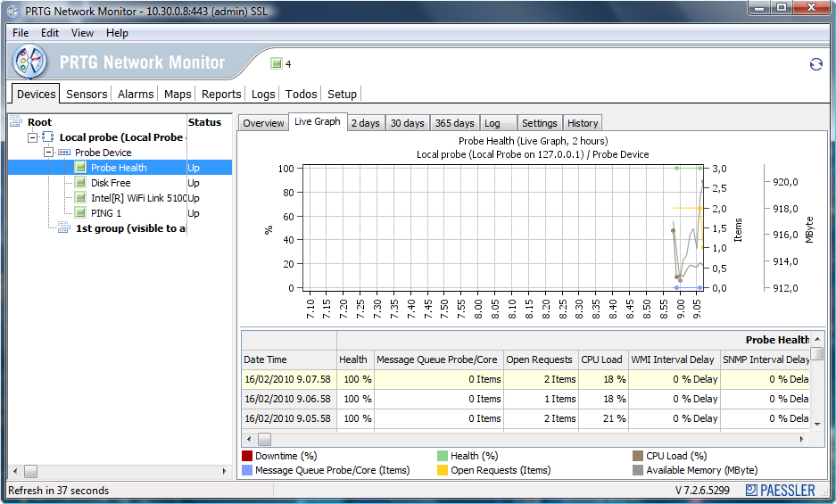This screenshot has width=836, height=504.
Task: Click the Health (%) green legend swatch
Action: [x=442, y=456]
